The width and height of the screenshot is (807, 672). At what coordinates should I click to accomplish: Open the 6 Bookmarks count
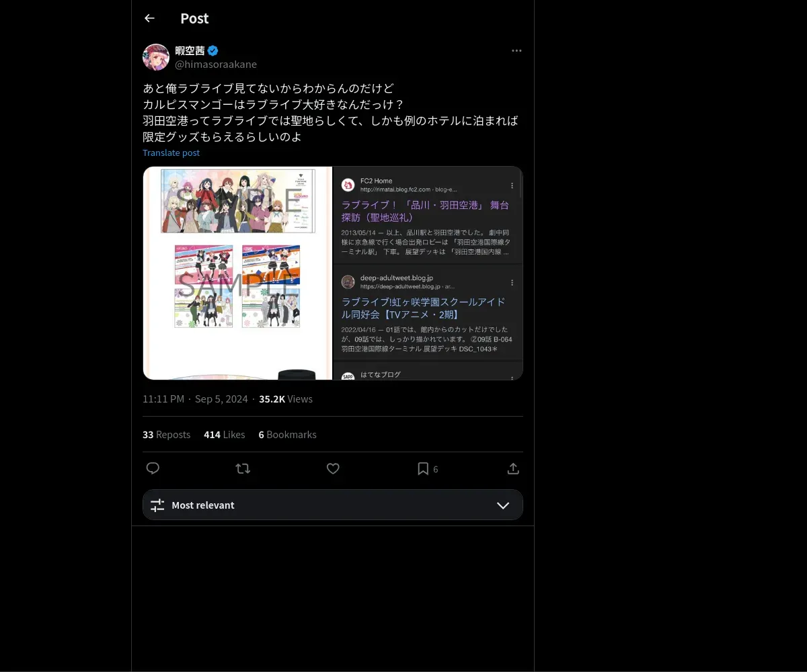click(x=287, y=434)
